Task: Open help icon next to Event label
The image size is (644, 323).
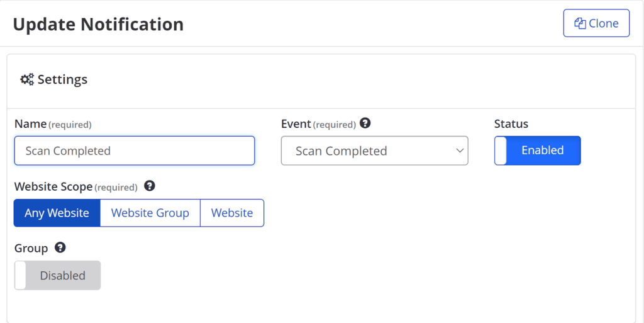Action: point(365,123)
